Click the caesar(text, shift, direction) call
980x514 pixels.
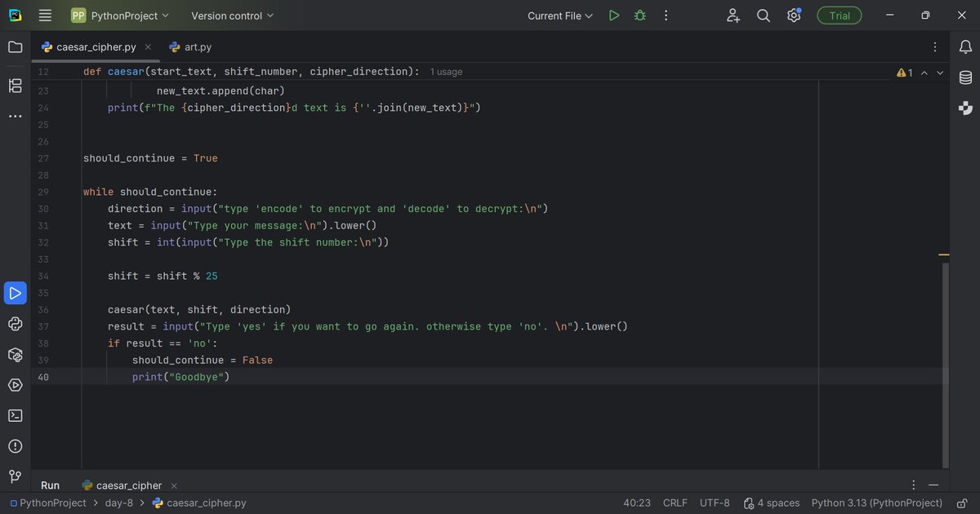pyautogui.click(x=199, y=309)
